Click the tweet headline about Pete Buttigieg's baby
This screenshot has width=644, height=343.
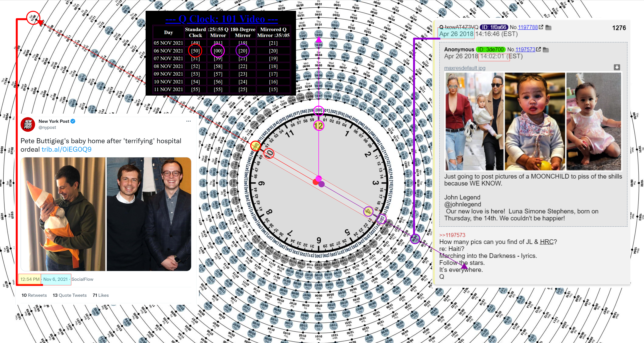coord(101,145)
